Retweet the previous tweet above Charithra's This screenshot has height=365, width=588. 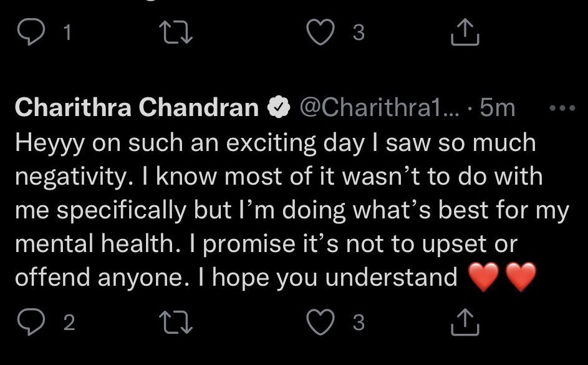coord(178,33)
